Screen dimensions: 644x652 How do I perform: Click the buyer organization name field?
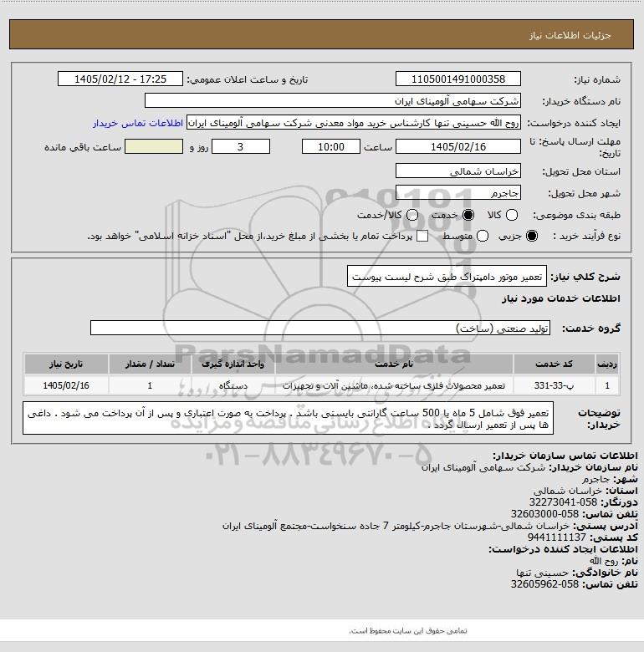point(333,101)
